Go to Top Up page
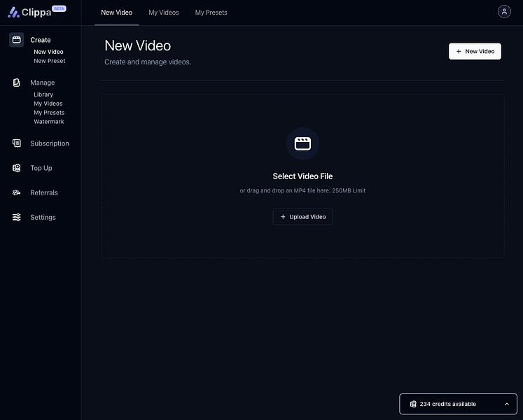Screen dimensions: 523x420 (x=41, y=168)
